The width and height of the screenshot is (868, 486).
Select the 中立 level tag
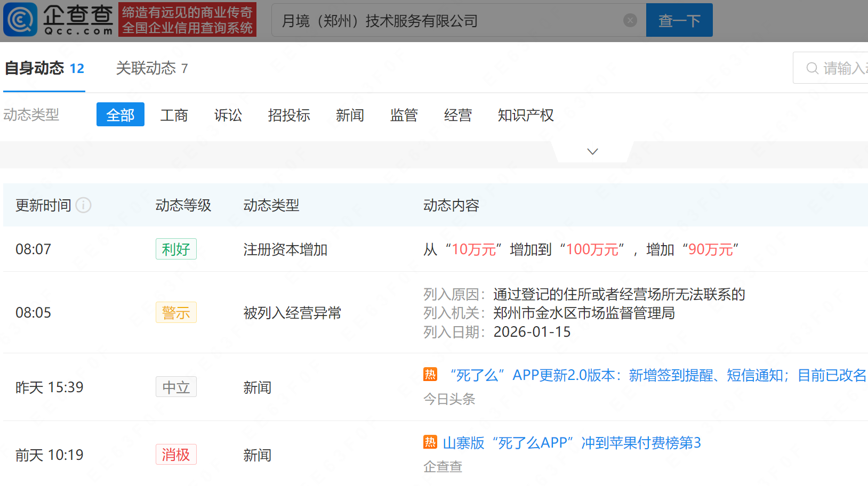(x=176, y=387)
